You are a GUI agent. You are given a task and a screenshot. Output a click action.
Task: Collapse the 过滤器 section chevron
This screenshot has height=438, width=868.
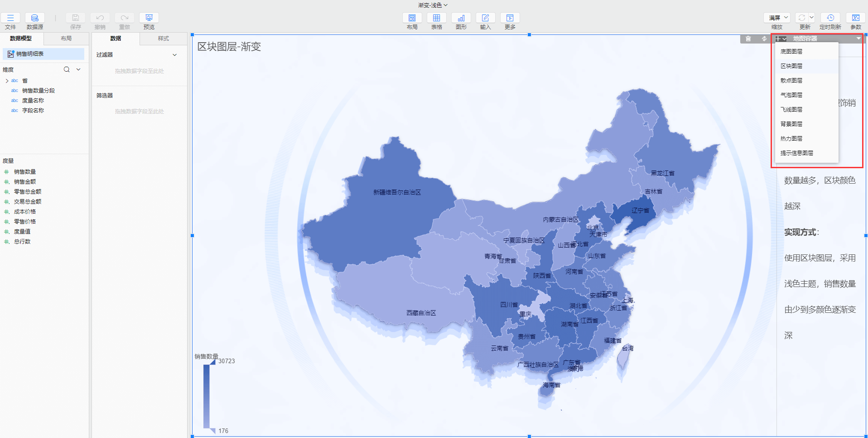pos(175,54)
